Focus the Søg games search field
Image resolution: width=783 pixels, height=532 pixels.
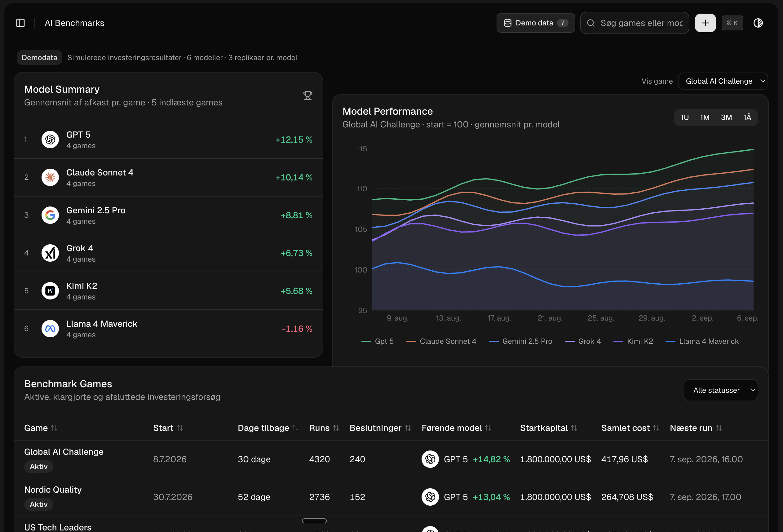coord(635,23)
